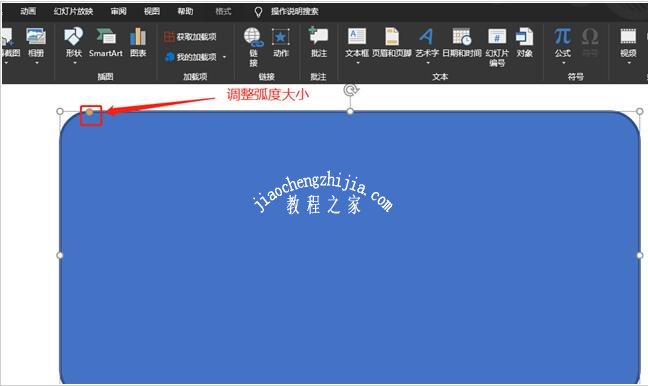Expand the 文本框 dropdown arrow

(x=357, y=63)
